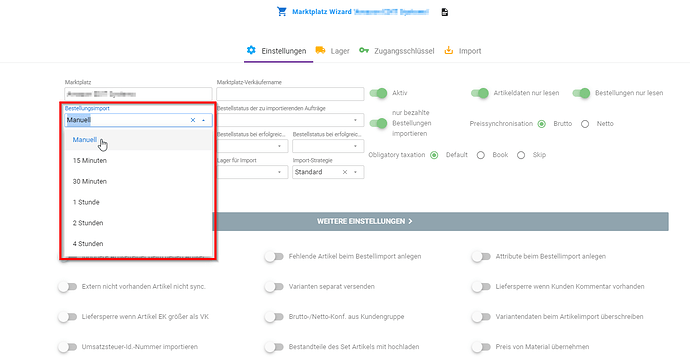Select Brutto for Preissynchronisation
This screenshot has width=690, height=360.
[542, 124]
